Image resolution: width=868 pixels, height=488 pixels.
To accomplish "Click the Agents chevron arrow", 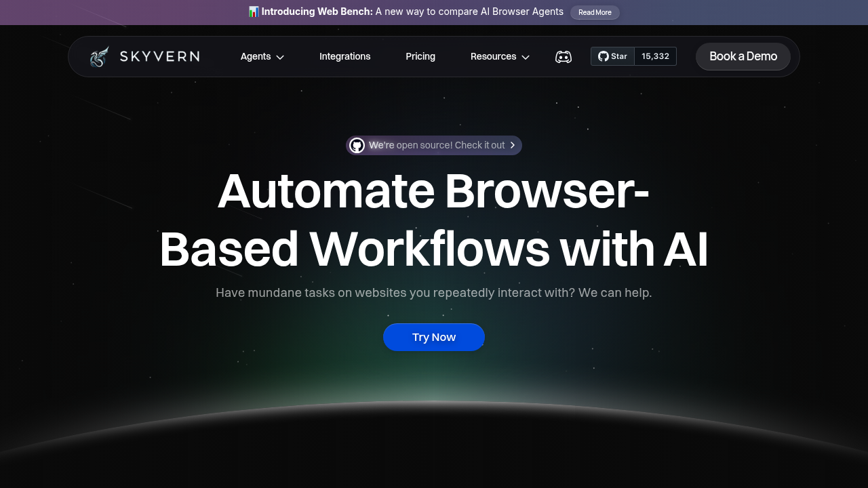I will (279, 57).
